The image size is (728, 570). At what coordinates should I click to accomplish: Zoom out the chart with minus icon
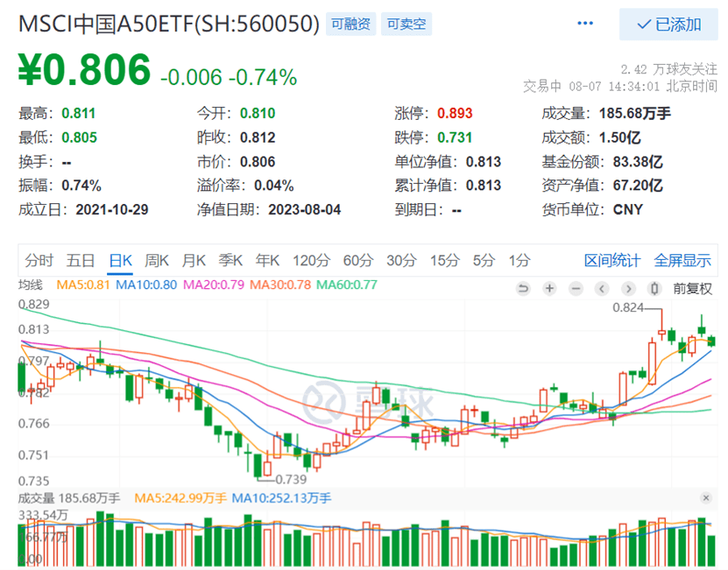(x=576, y=288)
